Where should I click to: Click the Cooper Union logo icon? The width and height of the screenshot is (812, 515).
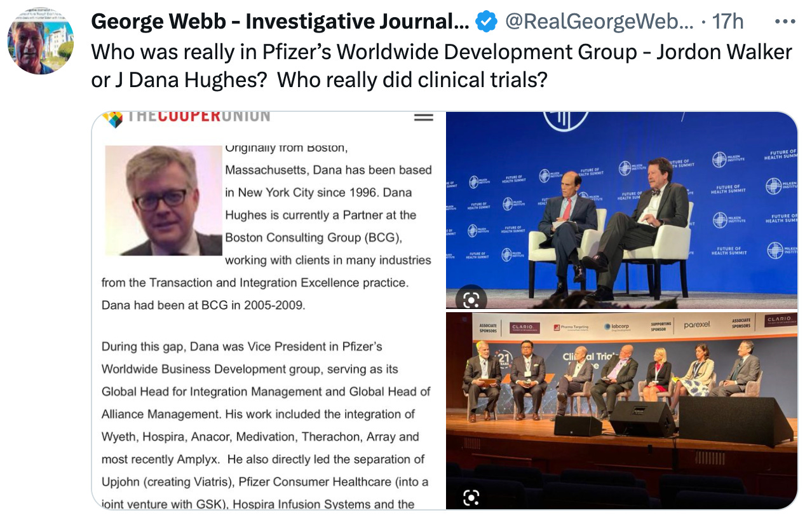click(x=112, y=119)
